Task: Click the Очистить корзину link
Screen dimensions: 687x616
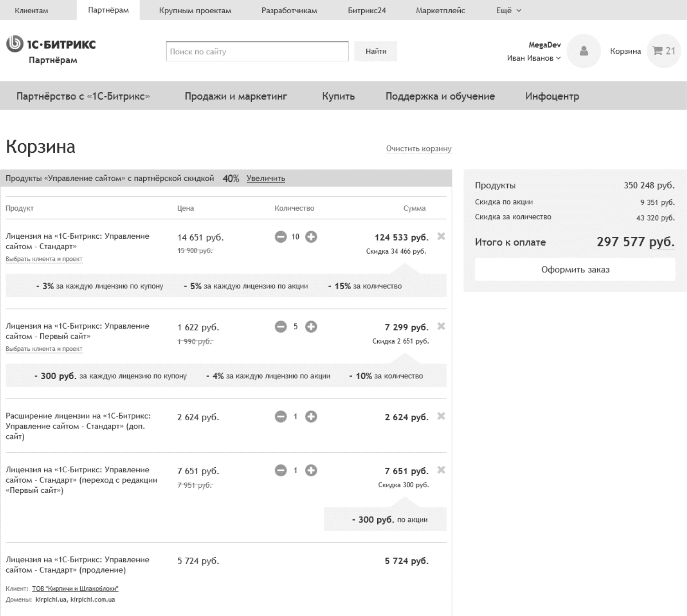Action: [x=419, y=148]
